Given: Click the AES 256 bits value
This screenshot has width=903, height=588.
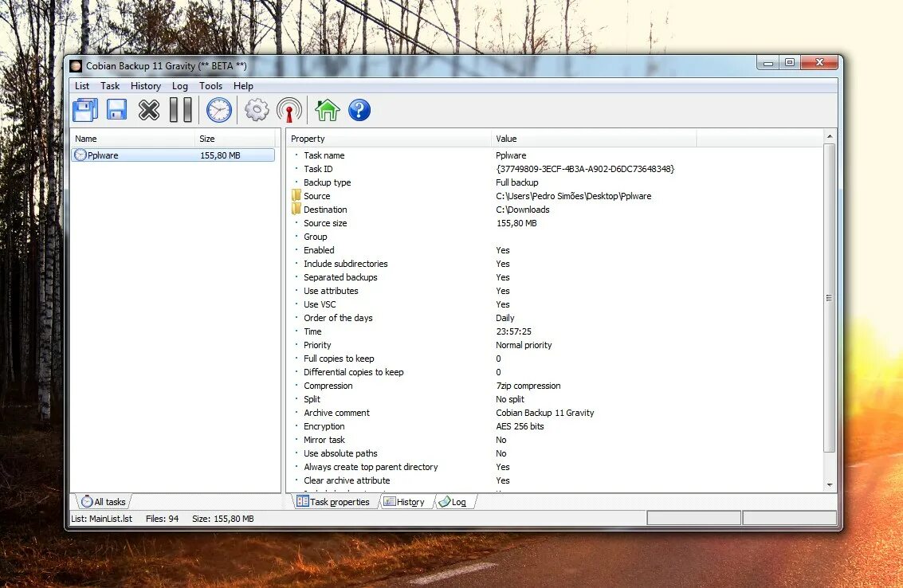Looking at the screenshot, I should pos(520,425).
